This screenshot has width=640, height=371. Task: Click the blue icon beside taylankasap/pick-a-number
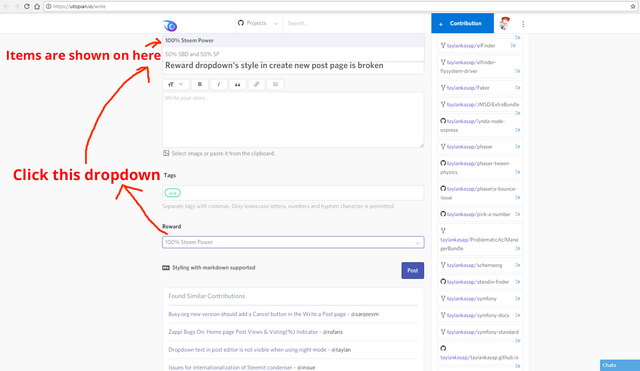click(x=518, y=214)
